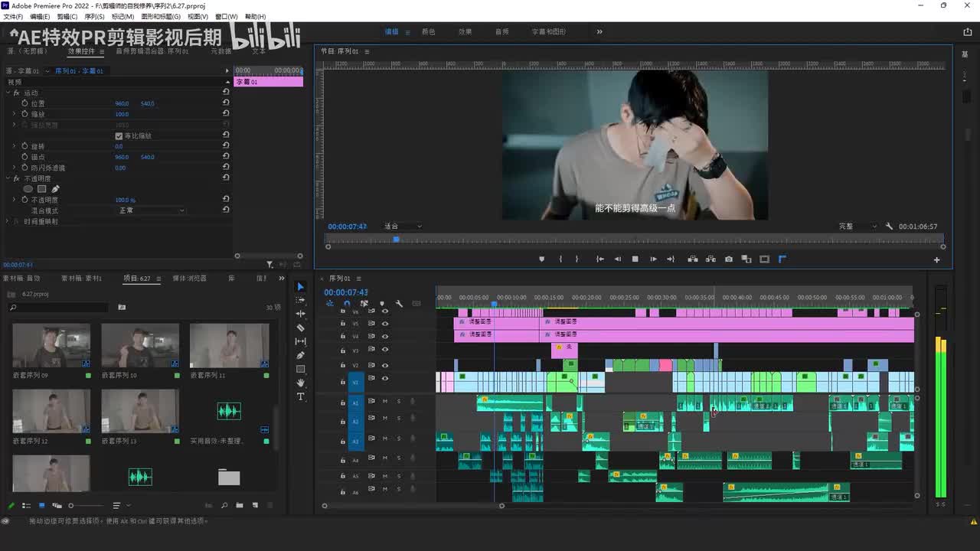
Task: Go to Out point in Program monitor
Action: coord(671,259)
